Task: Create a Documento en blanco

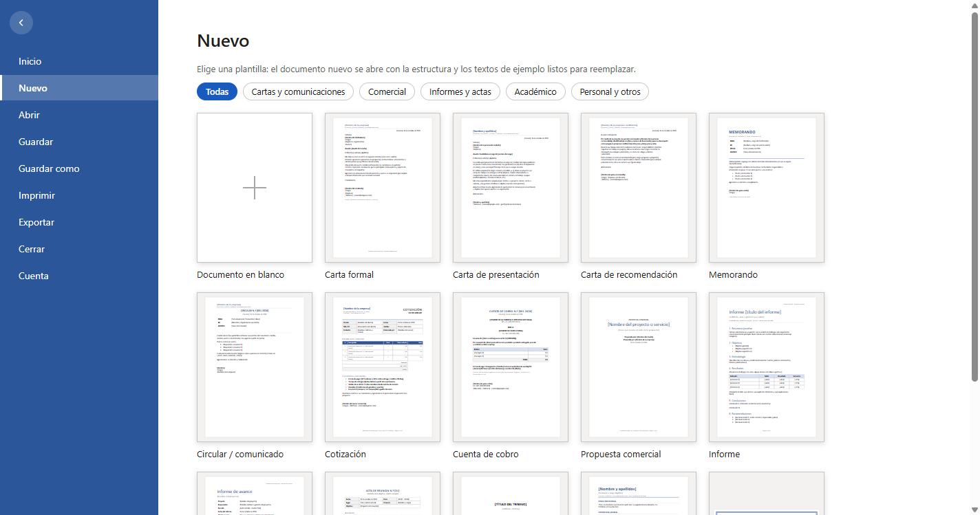Action: click(x=255, y=188)
